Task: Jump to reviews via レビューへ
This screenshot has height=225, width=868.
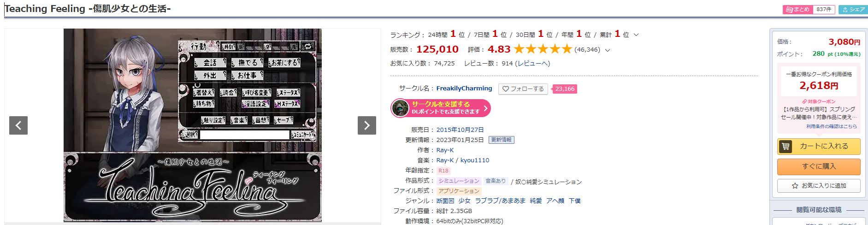Action: (x=532, y=64)
